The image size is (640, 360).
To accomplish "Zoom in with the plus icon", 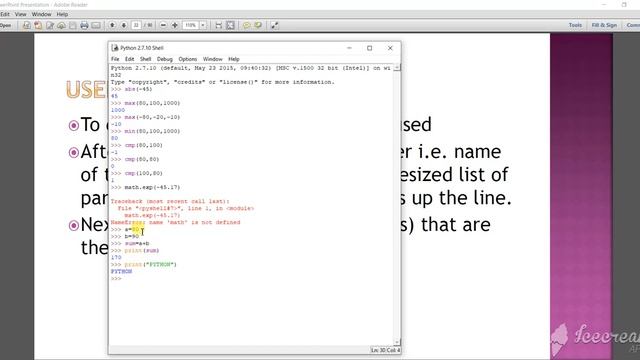I will [x=175, y=25].
